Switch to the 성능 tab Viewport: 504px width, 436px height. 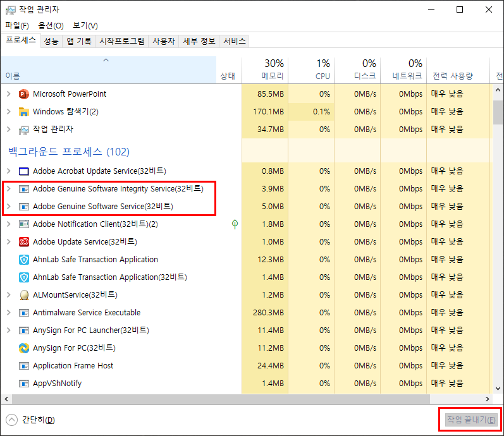coord(51,41)
